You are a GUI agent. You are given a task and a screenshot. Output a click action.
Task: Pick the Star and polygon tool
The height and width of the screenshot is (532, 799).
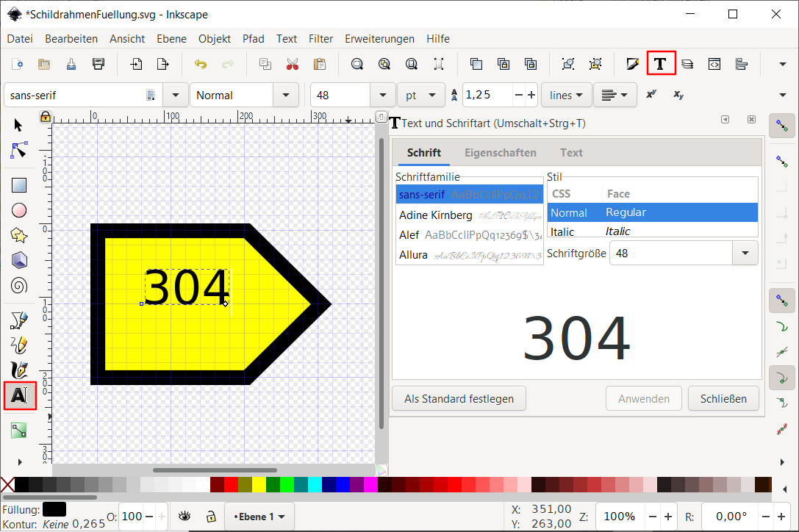point(19,235)
